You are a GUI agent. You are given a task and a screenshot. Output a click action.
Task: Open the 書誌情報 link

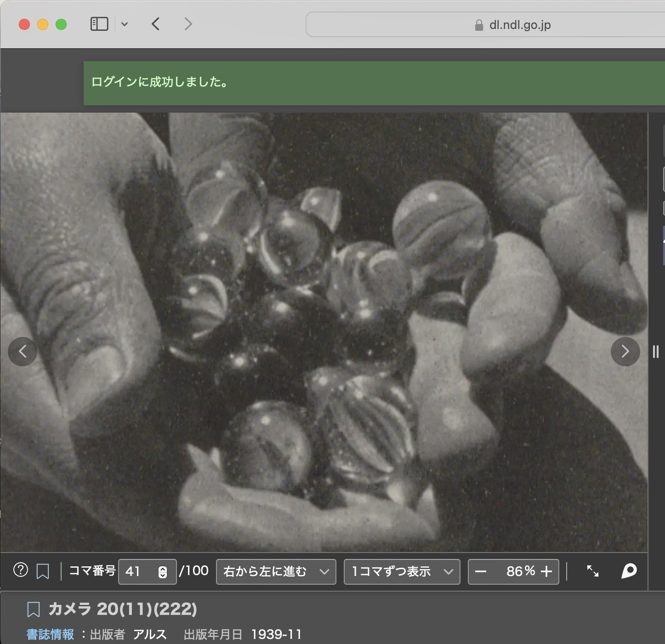click(x=50, y=634)
